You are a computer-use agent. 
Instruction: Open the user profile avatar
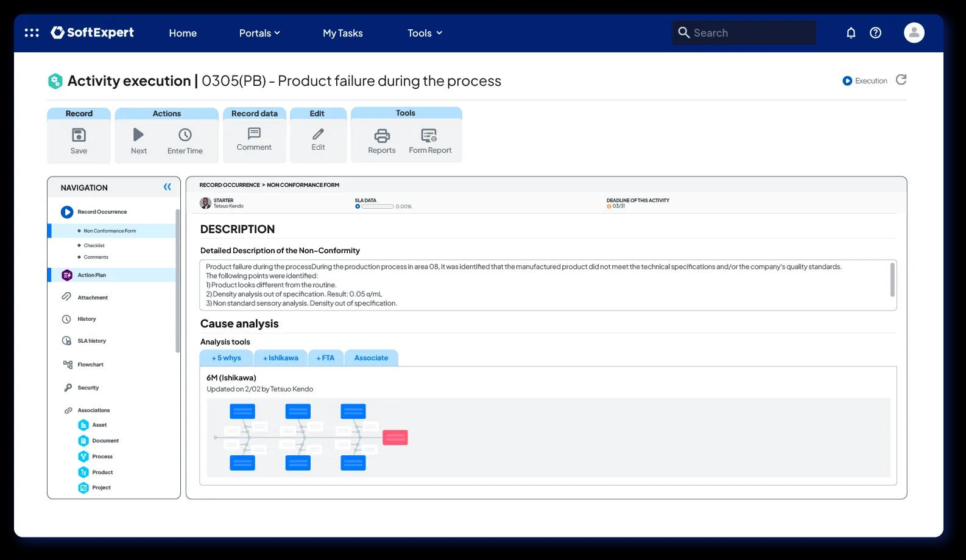pos(914,33)
